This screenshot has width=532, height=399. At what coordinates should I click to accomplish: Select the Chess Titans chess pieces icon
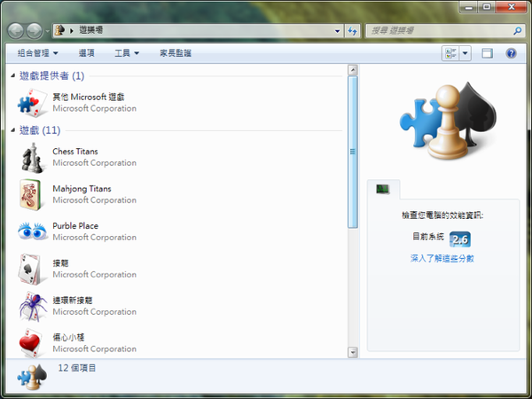32,158
